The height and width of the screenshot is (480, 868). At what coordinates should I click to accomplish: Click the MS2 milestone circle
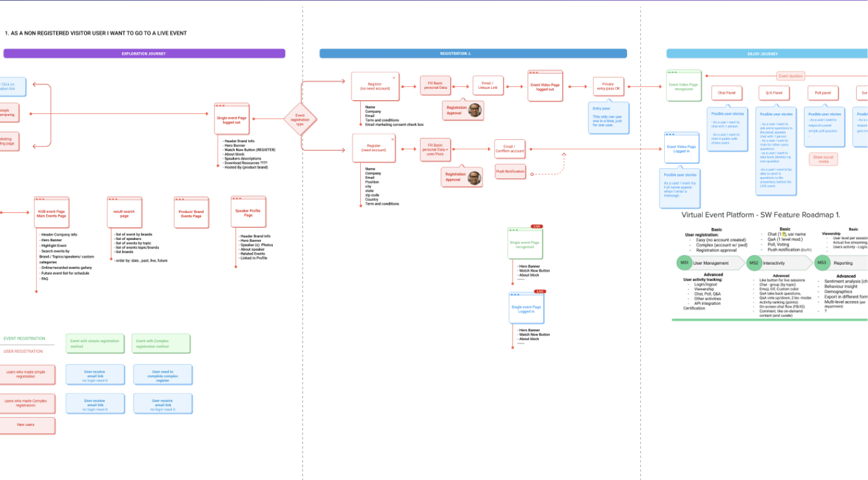tap(754, 263)
